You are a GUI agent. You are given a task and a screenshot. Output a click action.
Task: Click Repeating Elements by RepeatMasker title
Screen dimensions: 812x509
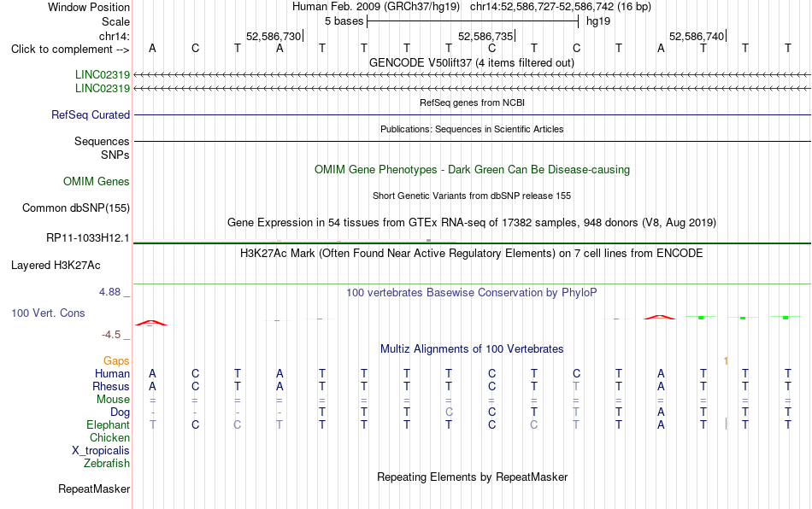tap(472, 477)
